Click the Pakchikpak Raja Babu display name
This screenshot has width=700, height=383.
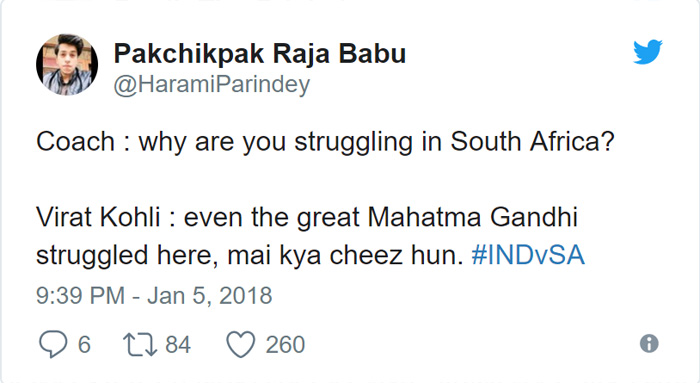(x=260, y=54)
